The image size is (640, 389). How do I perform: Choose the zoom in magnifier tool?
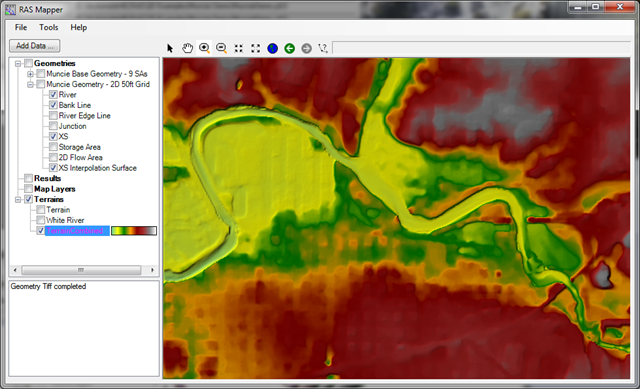coord(204,48)
